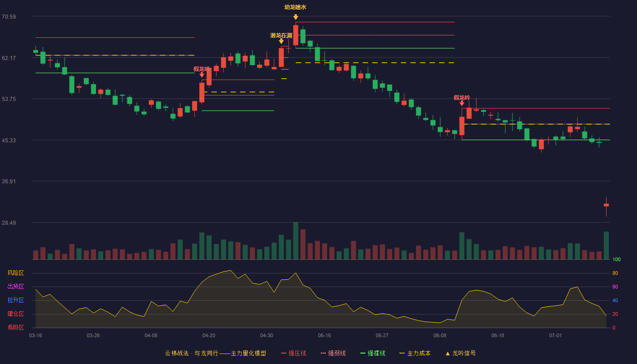Click the 80 value on the indicator axis
637x364 pixels.
click(615, 273)
